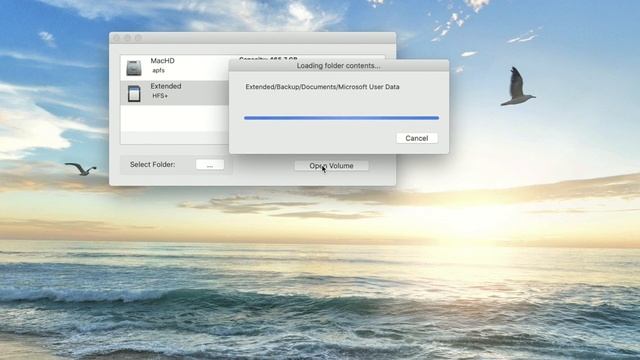
Task: Click the Open Volume button
Action: (331, 166)
